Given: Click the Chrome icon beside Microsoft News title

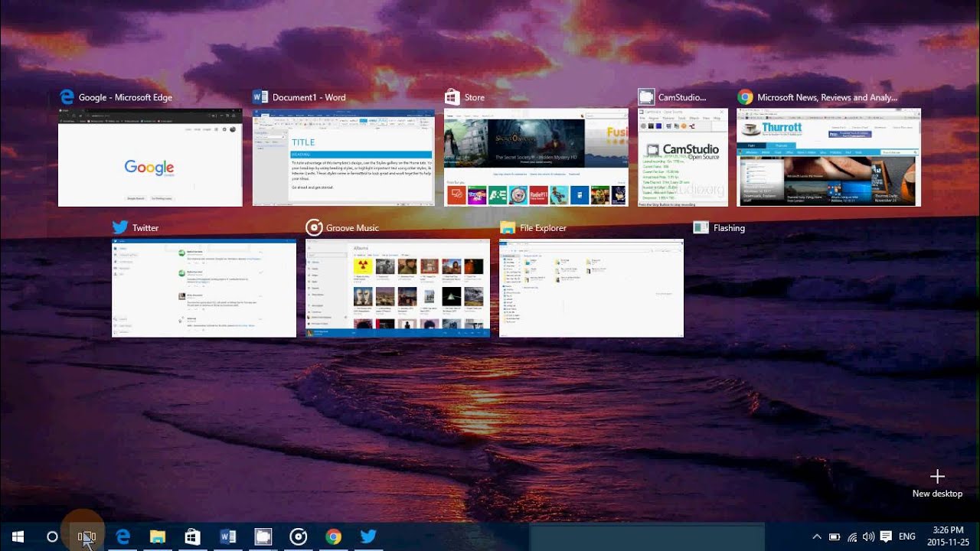Looking at the screenshot, I should (x=745, y=97).
